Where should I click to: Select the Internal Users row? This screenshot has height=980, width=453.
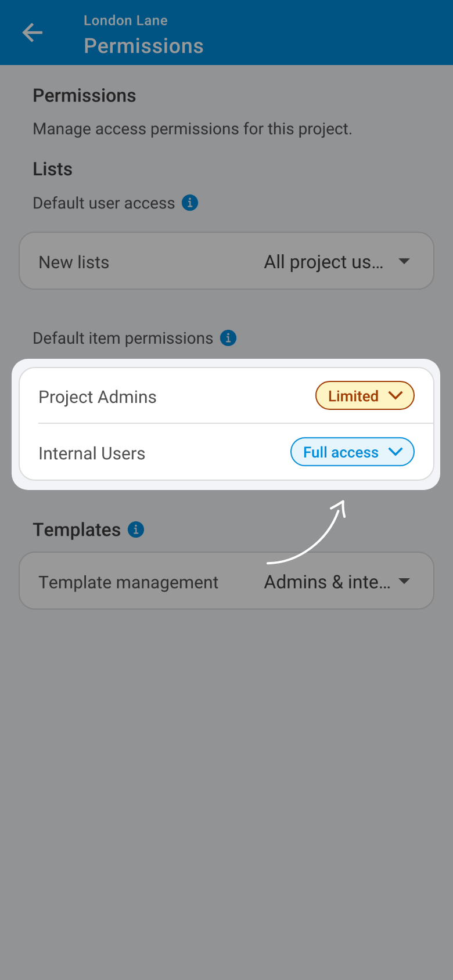227,453
